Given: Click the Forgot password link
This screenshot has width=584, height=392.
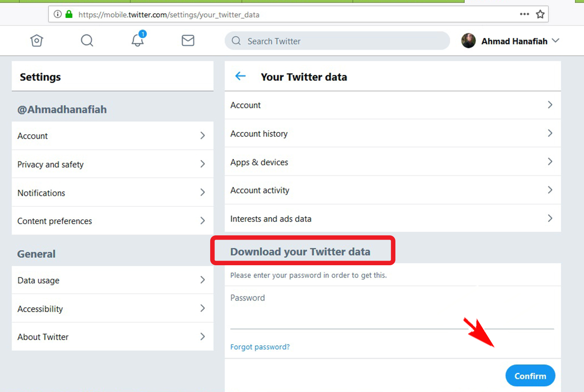Looking at the screenshot, I should (260, 347).
